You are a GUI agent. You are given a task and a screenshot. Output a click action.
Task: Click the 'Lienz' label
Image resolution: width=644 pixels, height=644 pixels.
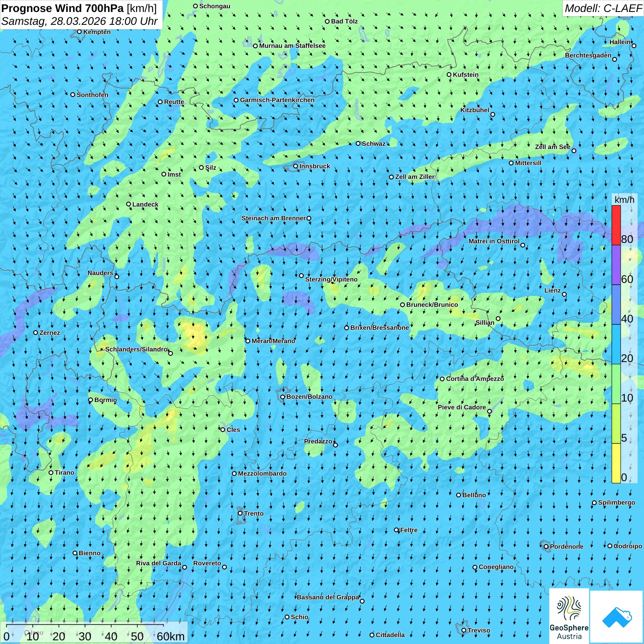point(552,290)
